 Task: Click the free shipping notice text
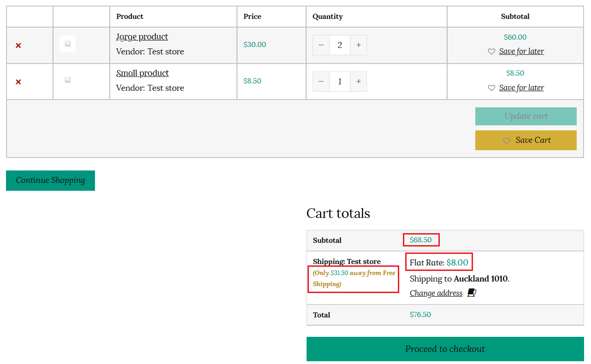click(x=354, y=278)
